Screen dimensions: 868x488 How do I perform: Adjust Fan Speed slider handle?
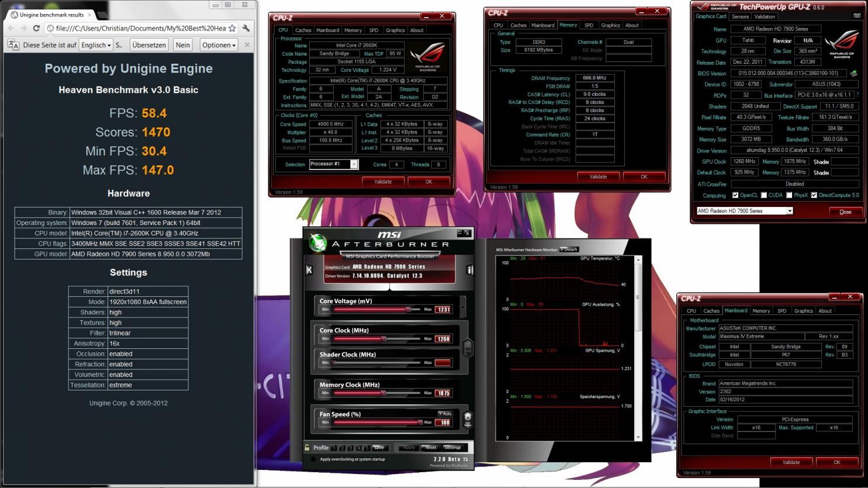coord(420,422)
